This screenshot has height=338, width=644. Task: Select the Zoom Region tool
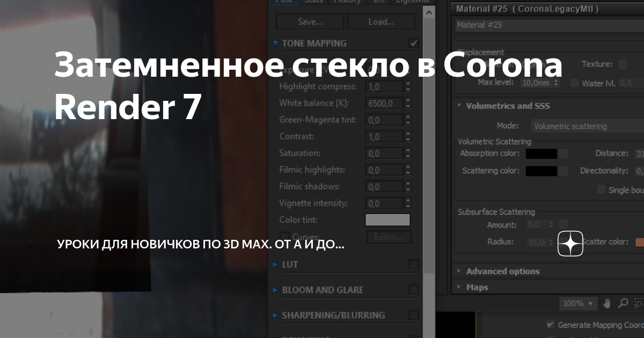click(639, 302)
